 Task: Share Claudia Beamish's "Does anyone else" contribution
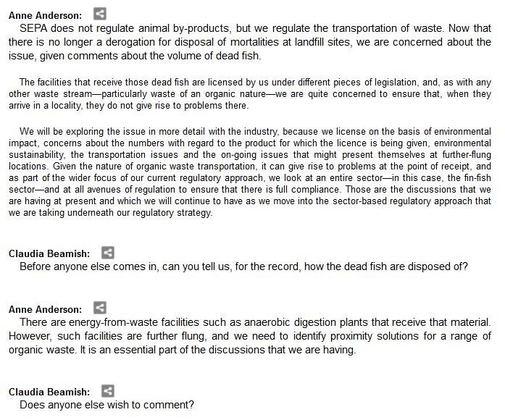point(107,391)
